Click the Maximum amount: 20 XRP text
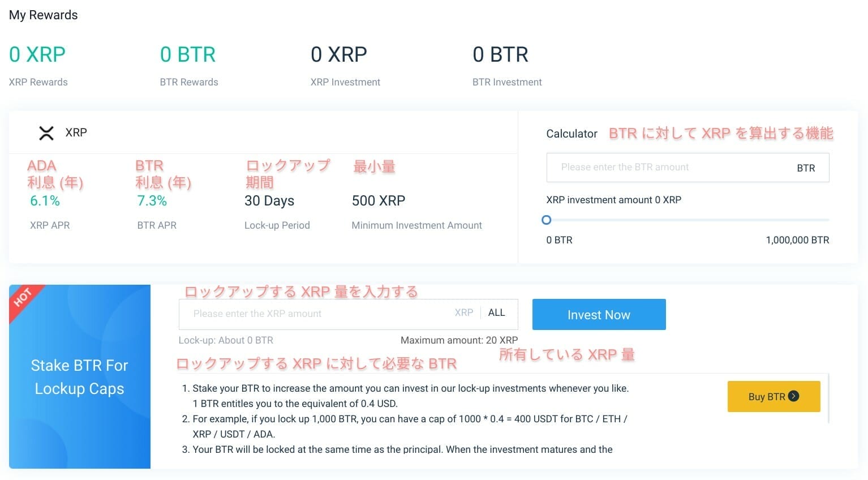Image resolution: width=868 pixels, height=480 pixels. [x=459, y=340]
